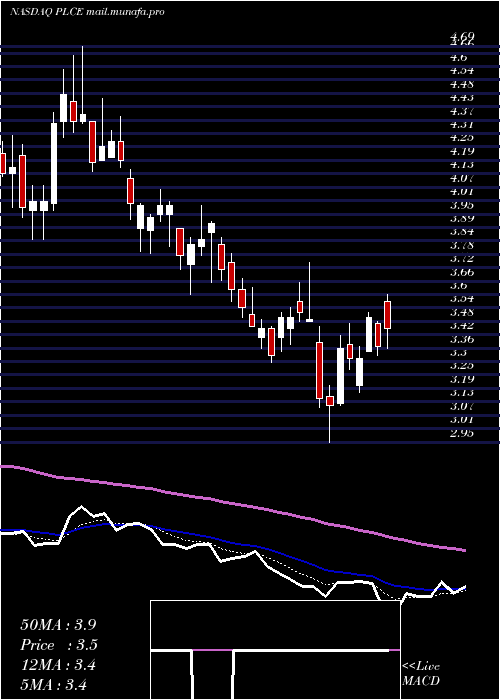Click the 3.48 price axis label
This screenshot has height=700, width=500.
462,312
